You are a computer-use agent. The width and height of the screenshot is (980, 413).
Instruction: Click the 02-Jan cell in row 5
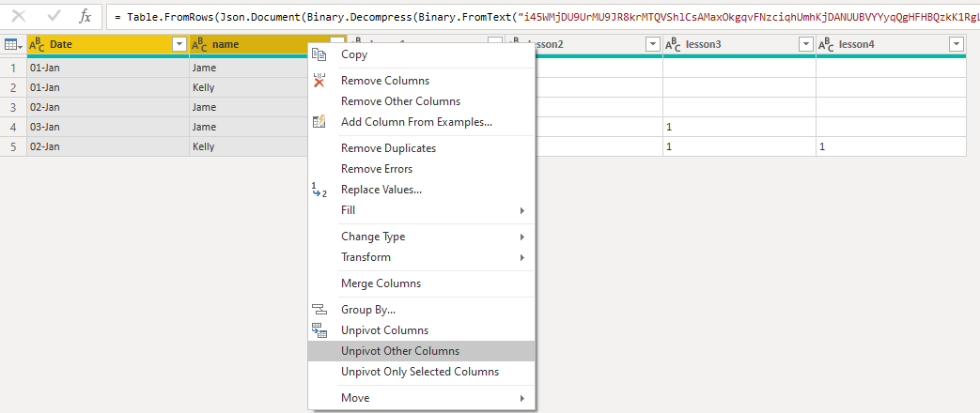coord(107,146)
